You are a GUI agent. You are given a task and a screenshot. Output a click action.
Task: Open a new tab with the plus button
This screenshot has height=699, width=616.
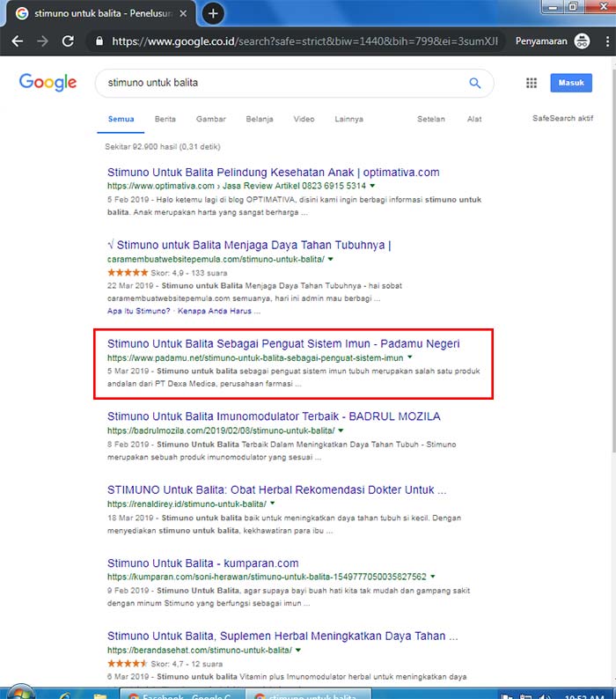coord(213,13)
